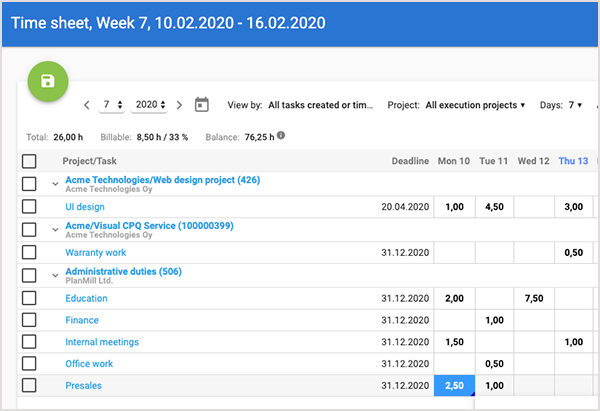The height and width of the screenshot is (411, 600).
Task: Select Warranty work Thursday cell 0,50
Action: [x=574, y=253]
